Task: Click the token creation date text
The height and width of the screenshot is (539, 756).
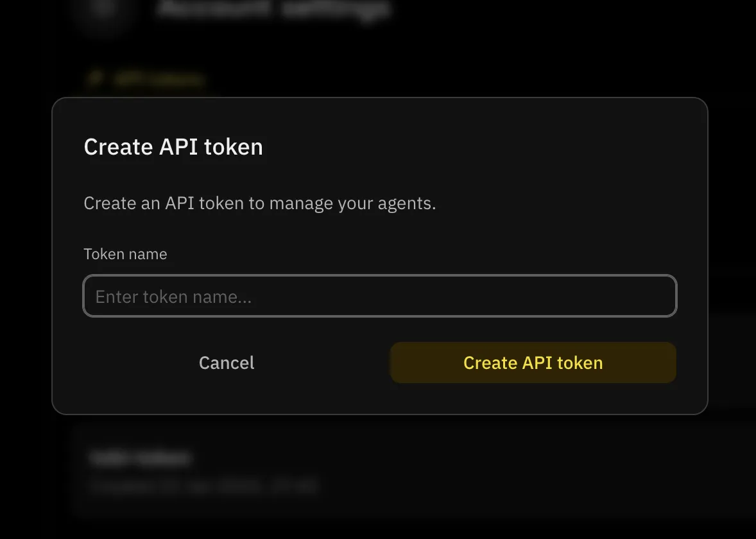Action: click(x=203, y=486)
